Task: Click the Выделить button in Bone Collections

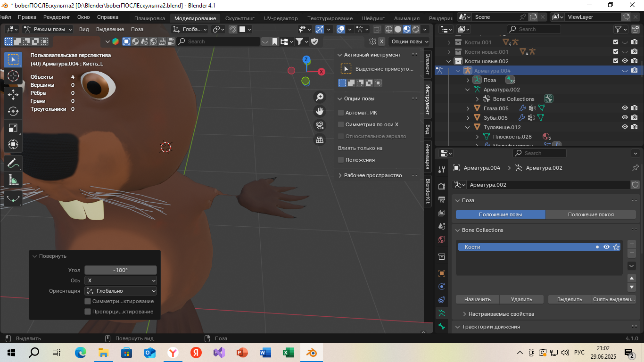Action: pyautogui.click(x=570, y=299)
